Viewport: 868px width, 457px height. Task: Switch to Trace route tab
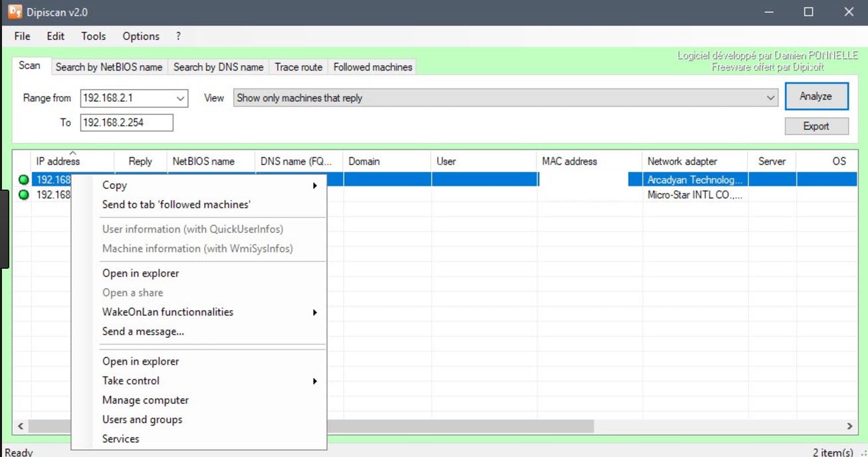[x=298, y=67]
